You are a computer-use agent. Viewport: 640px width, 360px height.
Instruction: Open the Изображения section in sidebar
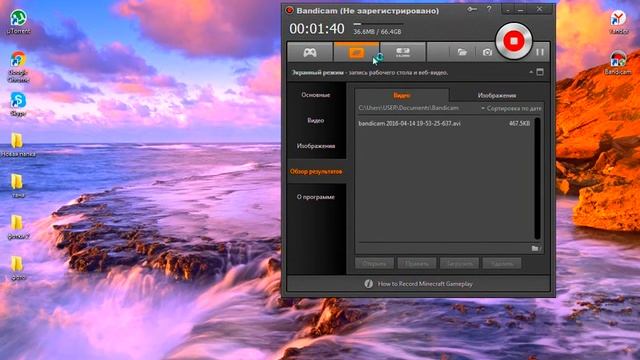coord(316,146)
